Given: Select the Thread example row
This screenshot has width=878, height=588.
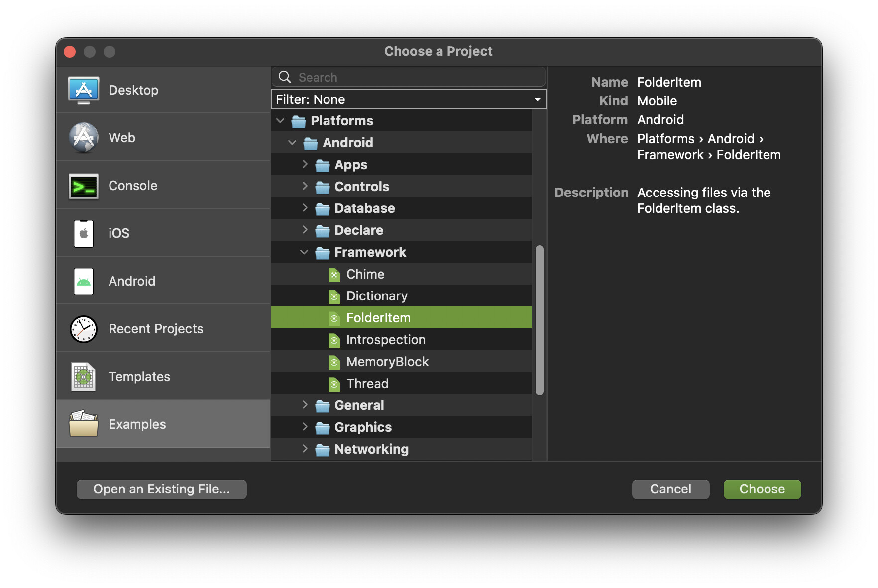Looking at the screenshot, I should (401, 384).
